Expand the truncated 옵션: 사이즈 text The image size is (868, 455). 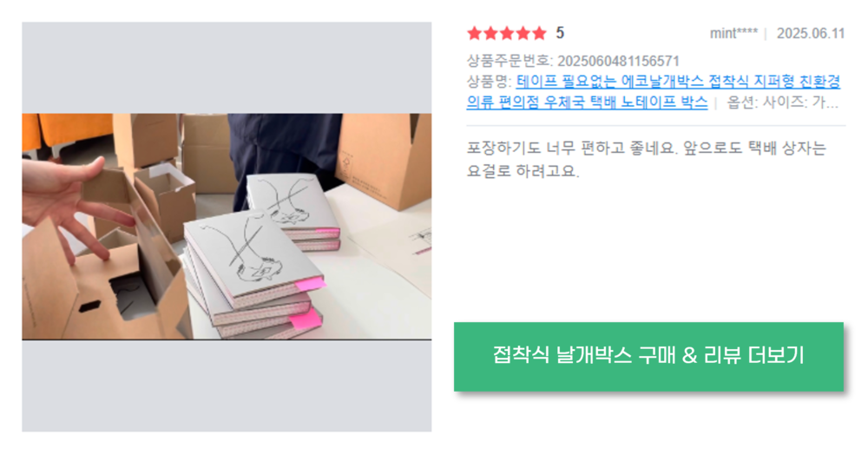click(783, 102)
